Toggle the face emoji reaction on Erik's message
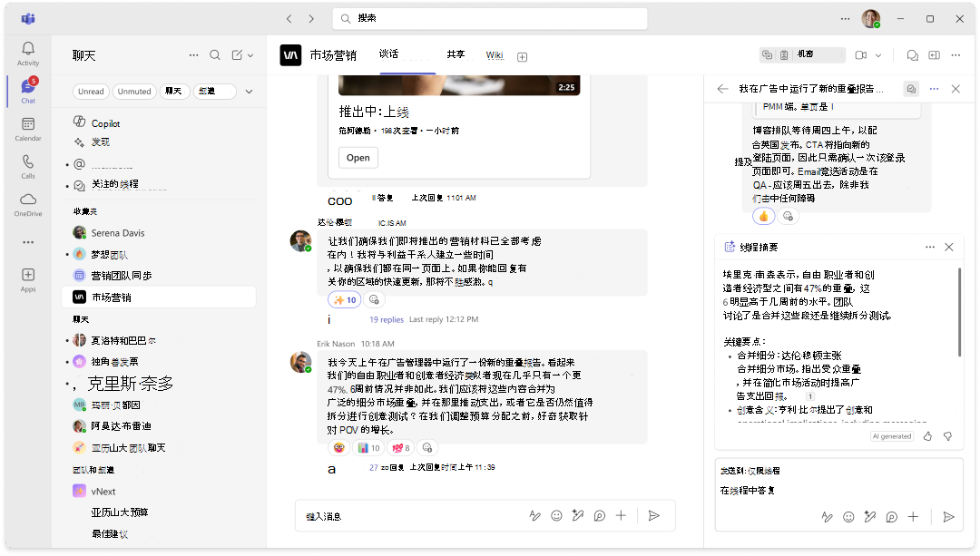Image resolution: width=980 pixels, height=556 pixels. [339, 447]
